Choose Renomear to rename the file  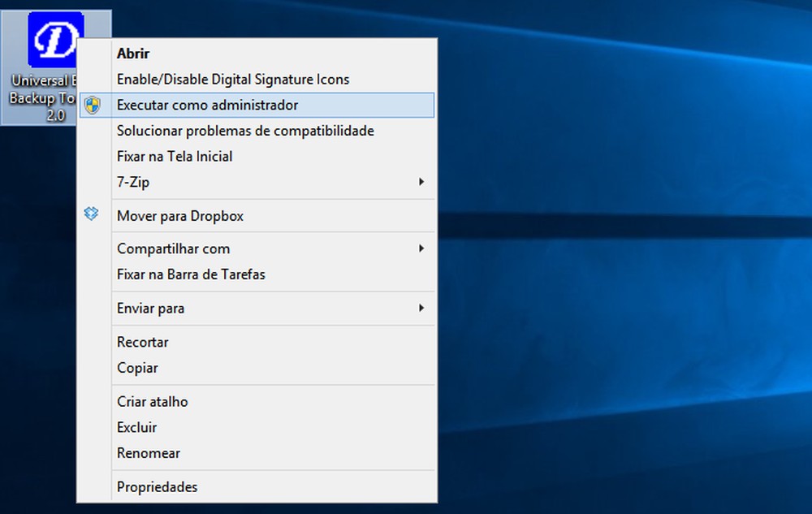point(149,453)
